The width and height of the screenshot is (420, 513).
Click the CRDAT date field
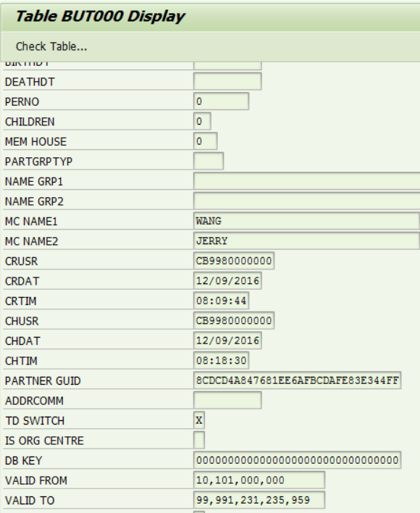coord(227,280)
